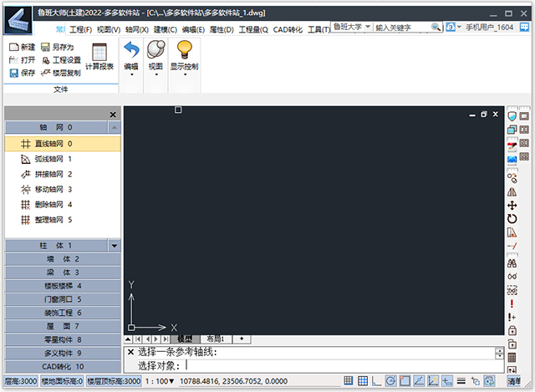Select 弧线轴网 1 tool
This screenshot has width=535, height=392.
(63, 159)
